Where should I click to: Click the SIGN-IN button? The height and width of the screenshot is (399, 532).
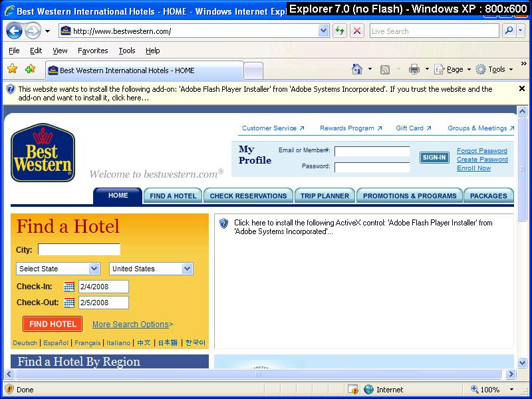[434, 158]
